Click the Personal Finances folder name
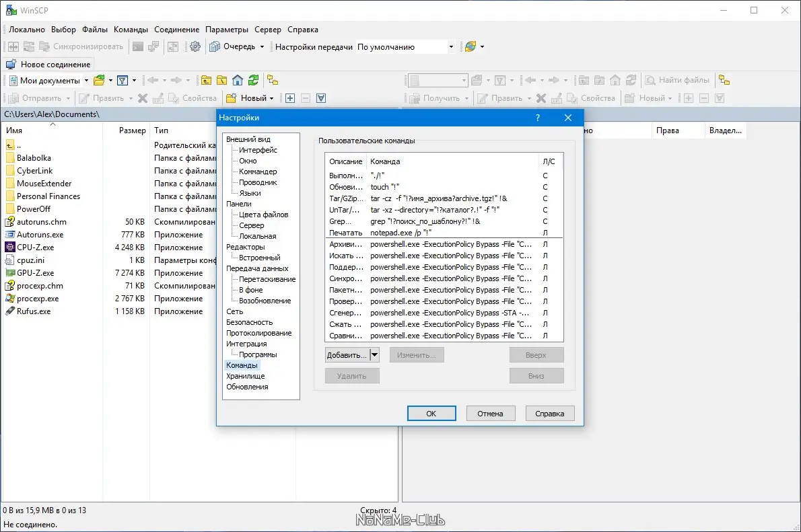 coord(48,196)
